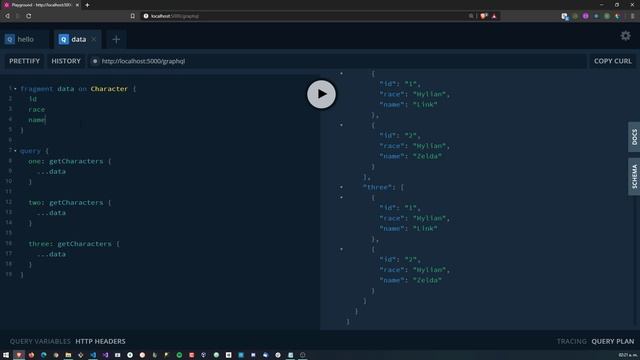This screenshot has width=640, height=360.
Task: Click browser back arrow
Action: [x=7, y=16]
